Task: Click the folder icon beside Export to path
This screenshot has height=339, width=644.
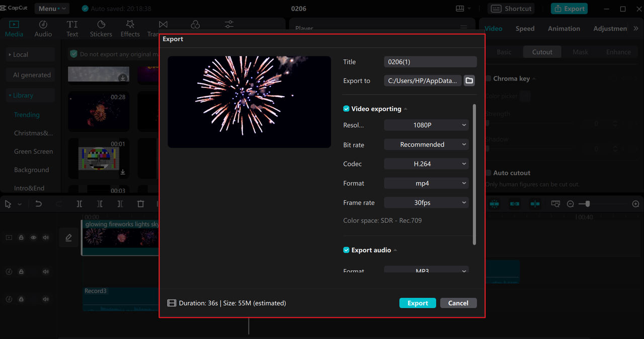Action: pos(469,80)
